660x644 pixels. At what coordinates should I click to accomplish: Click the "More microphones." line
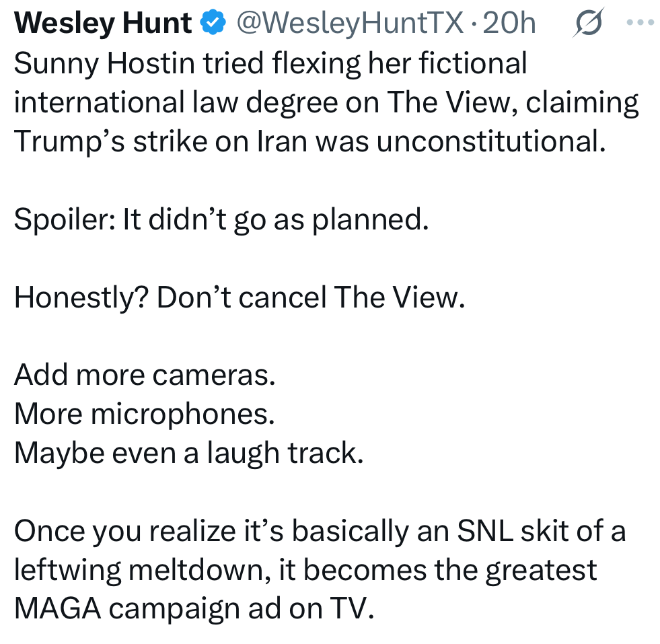145,414
